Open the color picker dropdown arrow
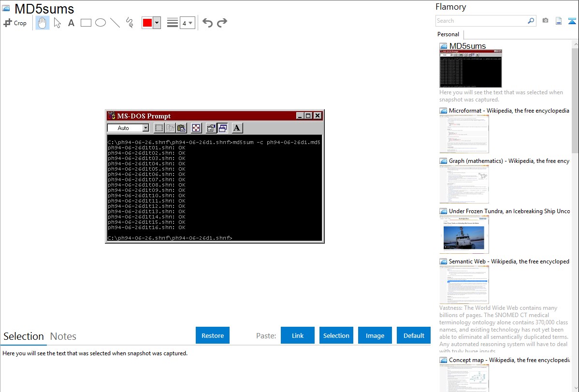 157,23
